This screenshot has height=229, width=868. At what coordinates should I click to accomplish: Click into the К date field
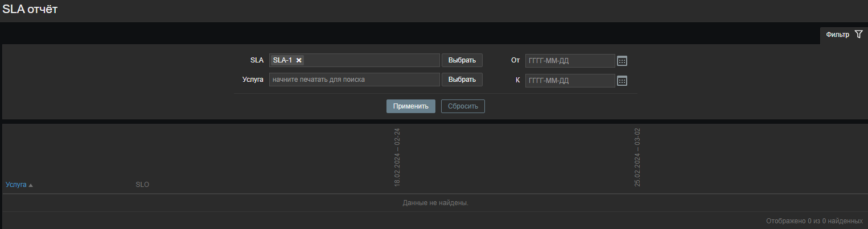[x=570, y=81]
